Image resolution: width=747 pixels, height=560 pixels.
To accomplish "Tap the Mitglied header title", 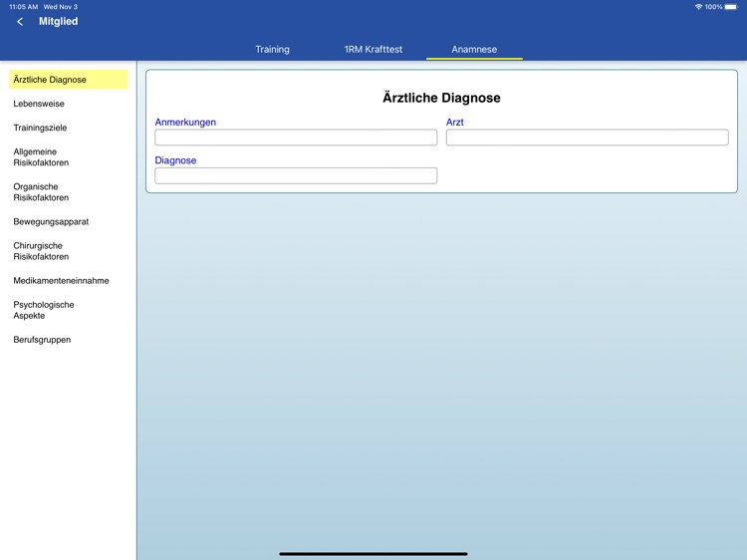I will pyautogui.click(x=58, y=22).
